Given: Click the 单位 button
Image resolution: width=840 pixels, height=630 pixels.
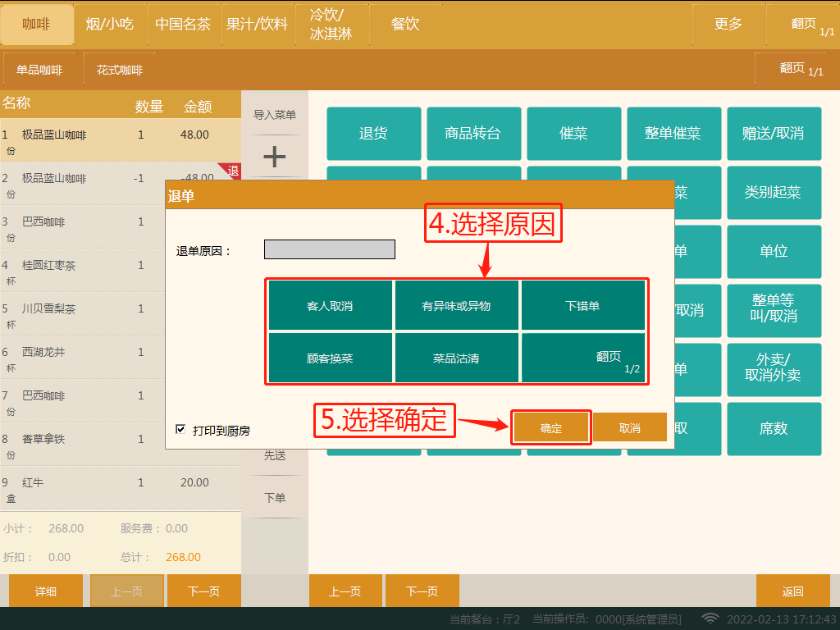Looking at the screenshot, I should point(774,251).
